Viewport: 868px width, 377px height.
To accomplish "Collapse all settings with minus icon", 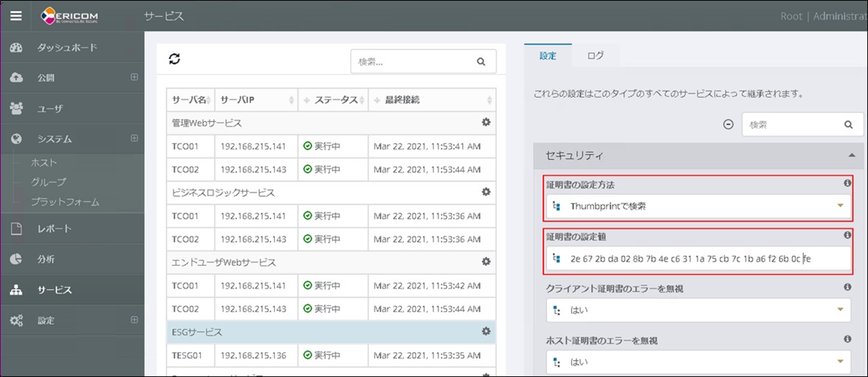I will pos(729,125).
